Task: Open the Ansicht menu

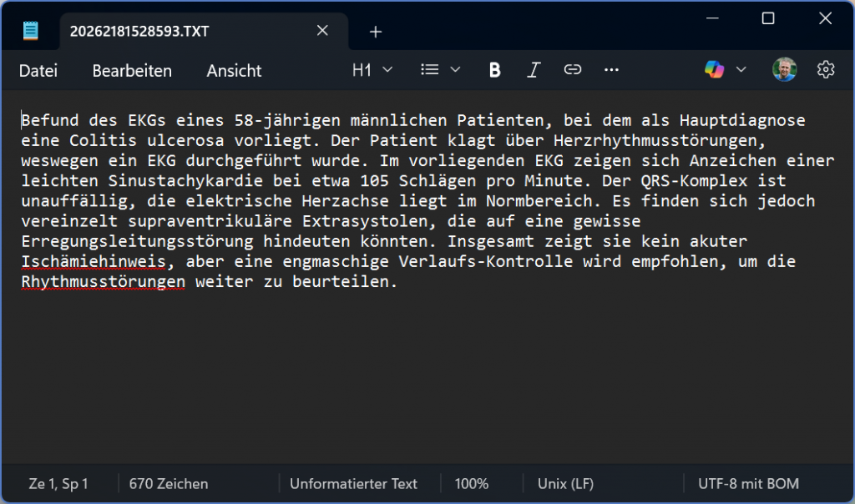Action: click(x=234, y=71)
